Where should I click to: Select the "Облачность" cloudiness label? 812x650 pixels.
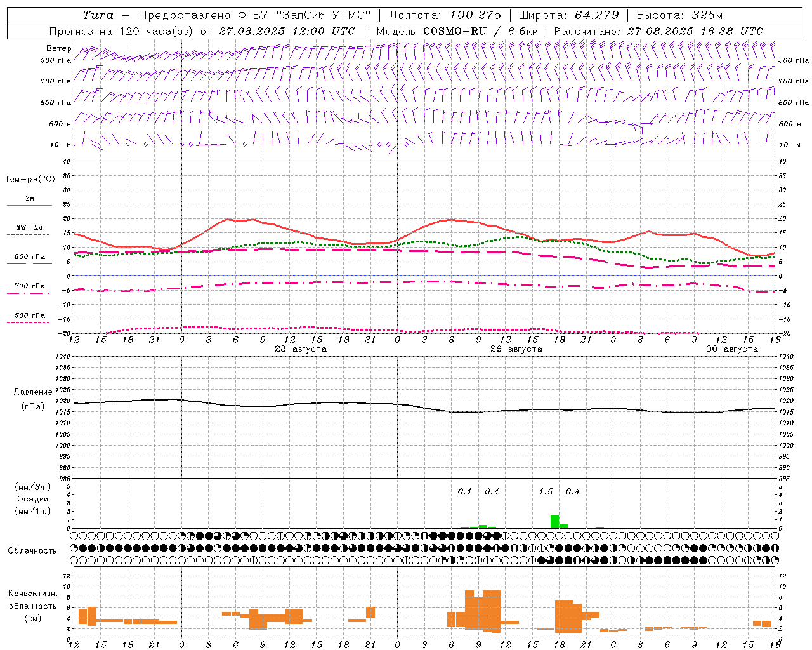point(32,551)
